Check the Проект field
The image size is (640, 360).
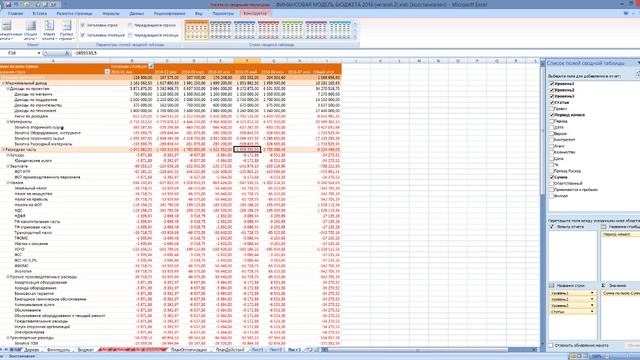point(552,109)
